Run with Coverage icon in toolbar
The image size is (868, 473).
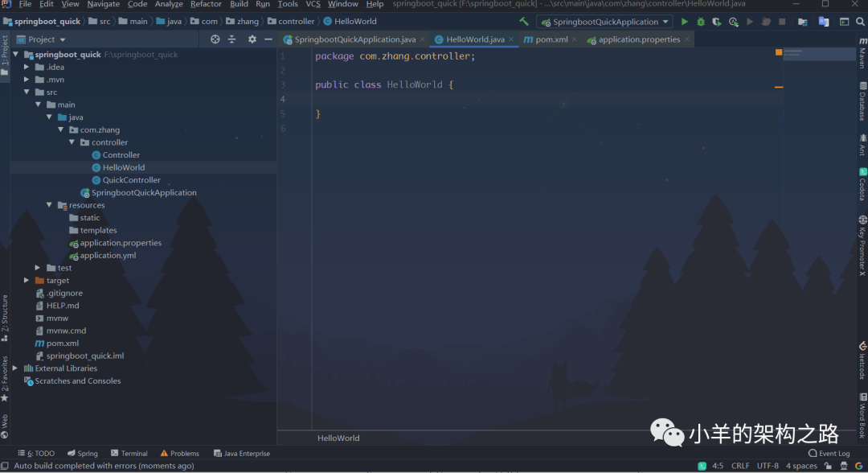pyautogui.click(x=717, y=22)
